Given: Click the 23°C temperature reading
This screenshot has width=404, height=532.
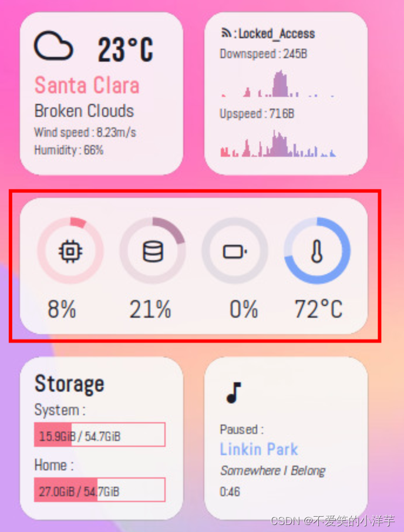Looking at the screenshot, I should click(x=125, y=49).
